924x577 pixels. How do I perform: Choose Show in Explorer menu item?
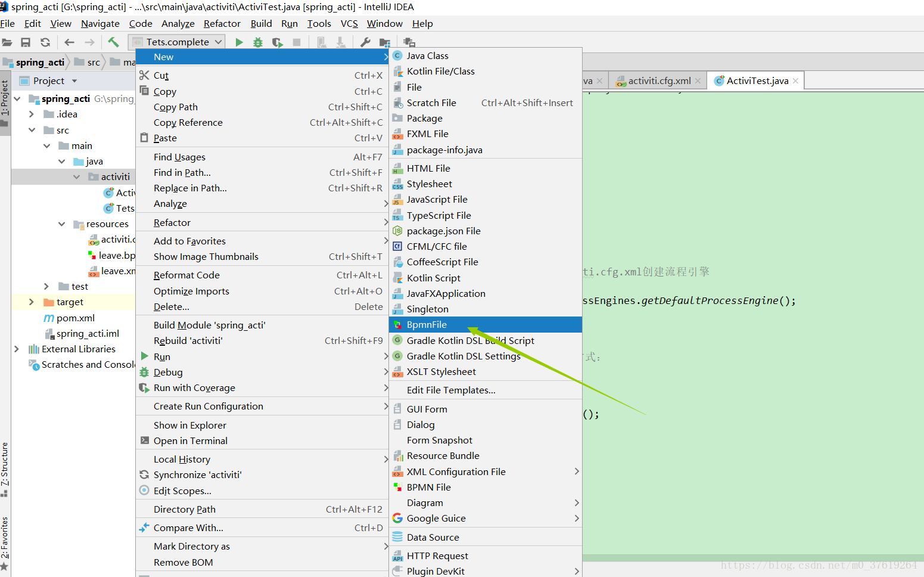point(262,426)
